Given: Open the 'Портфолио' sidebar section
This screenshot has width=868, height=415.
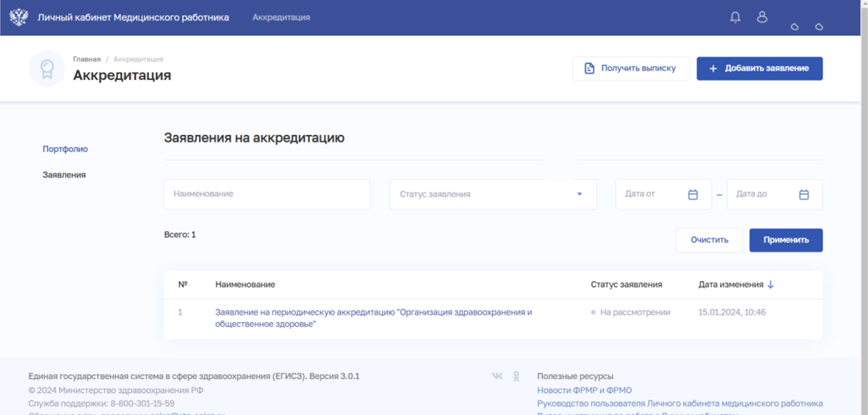Looking at the screenshot, I should (x=65, y=149).
